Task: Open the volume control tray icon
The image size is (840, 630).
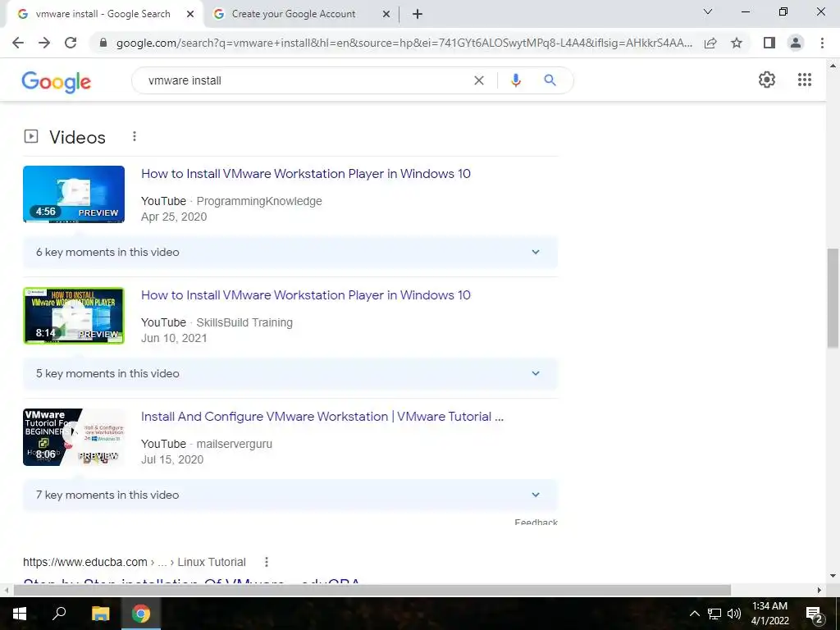Action: tap(734, 614)
